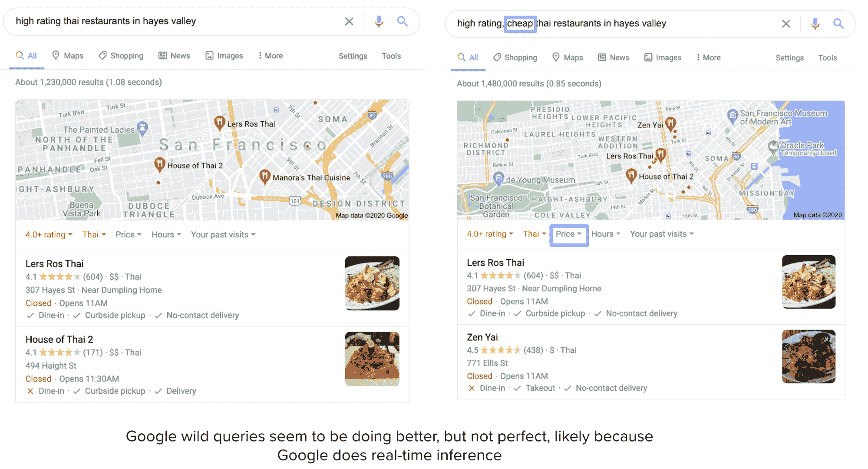
Task: Clear the right search query with X
Action: pyautogui.click(x=786, y=23)
